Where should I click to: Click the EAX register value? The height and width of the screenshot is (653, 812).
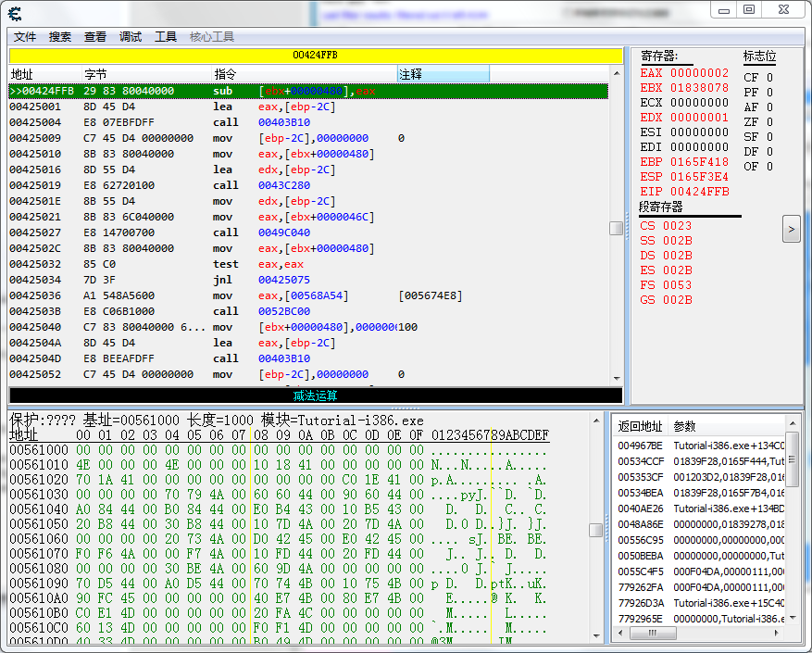[699, 73]
